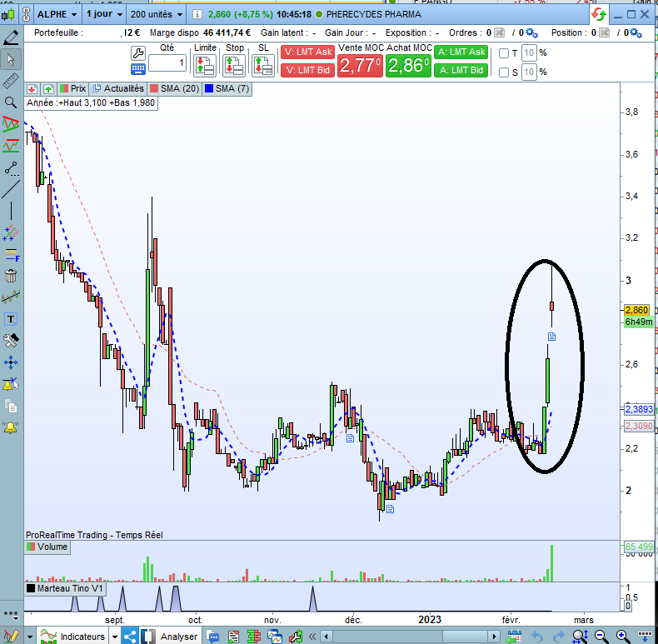Click the trash bin delete-objects icon
This screenshot has width=658, height=644.
tap(11, 276)
